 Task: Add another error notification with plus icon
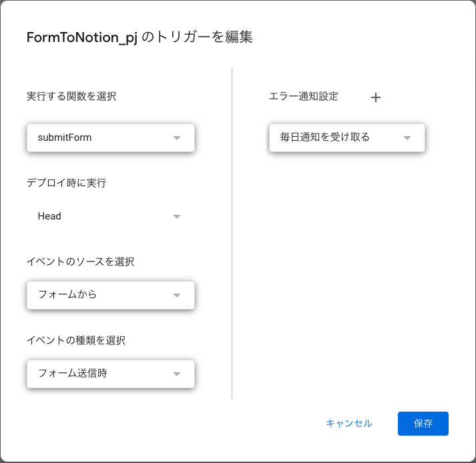375,97
